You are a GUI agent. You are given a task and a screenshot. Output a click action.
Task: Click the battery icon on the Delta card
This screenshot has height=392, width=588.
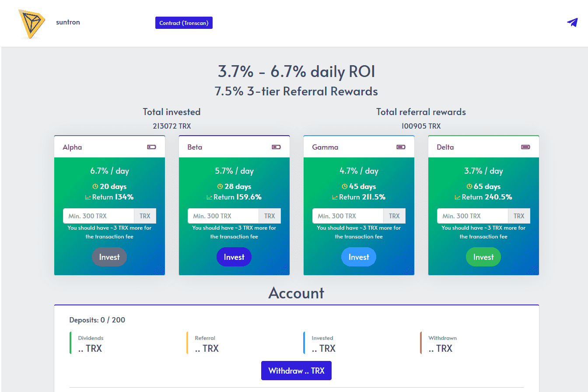pos(525,147)
